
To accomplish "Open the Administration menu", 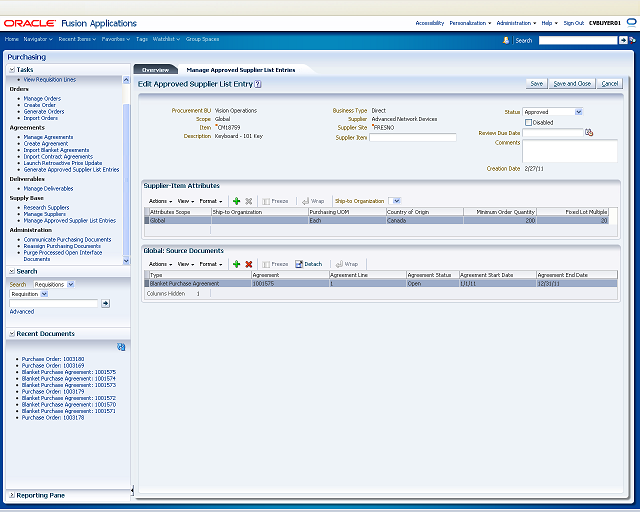I will 516,23.
